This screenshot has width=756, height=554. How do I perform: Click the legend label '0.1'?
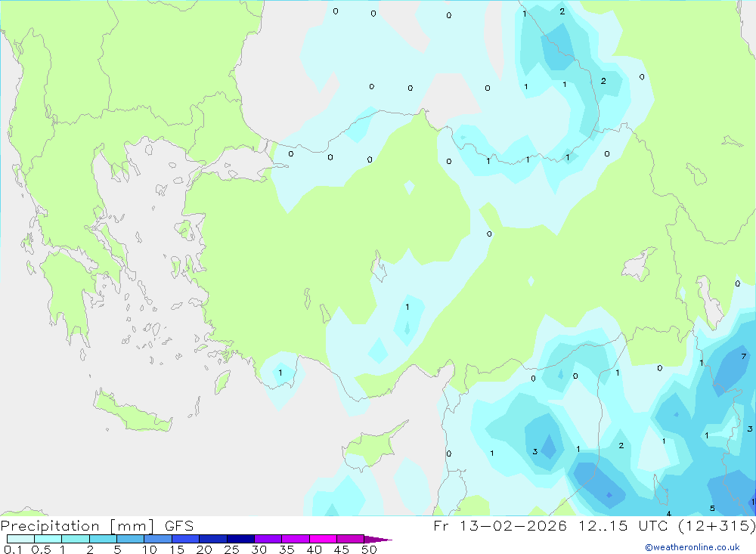click(13, 549)
